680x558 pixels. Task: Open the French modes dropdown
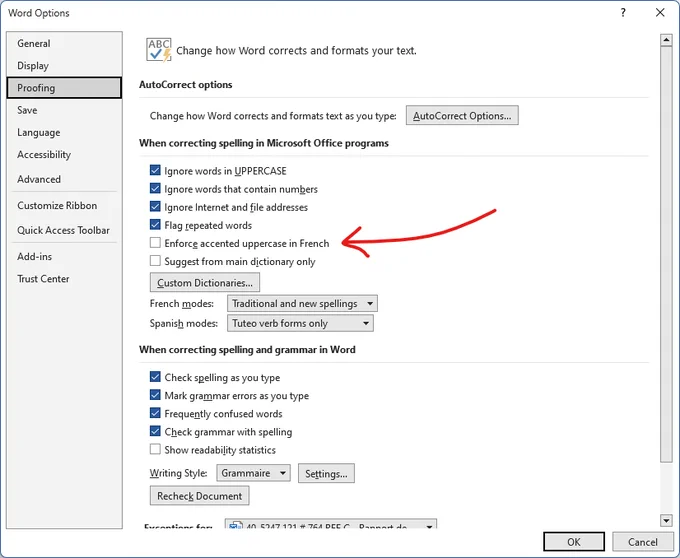point(302,303)
